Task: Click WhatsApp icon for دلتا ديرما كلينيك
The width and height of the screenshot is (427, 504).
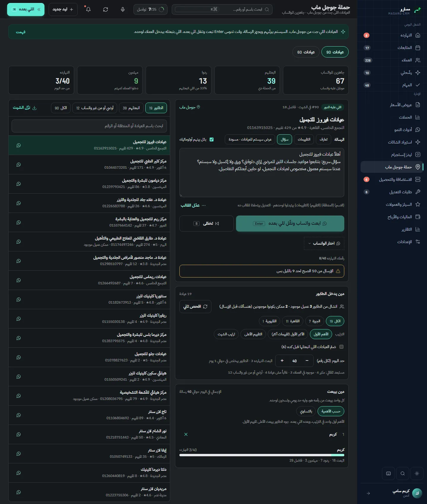Action: [x=19, y=473]
